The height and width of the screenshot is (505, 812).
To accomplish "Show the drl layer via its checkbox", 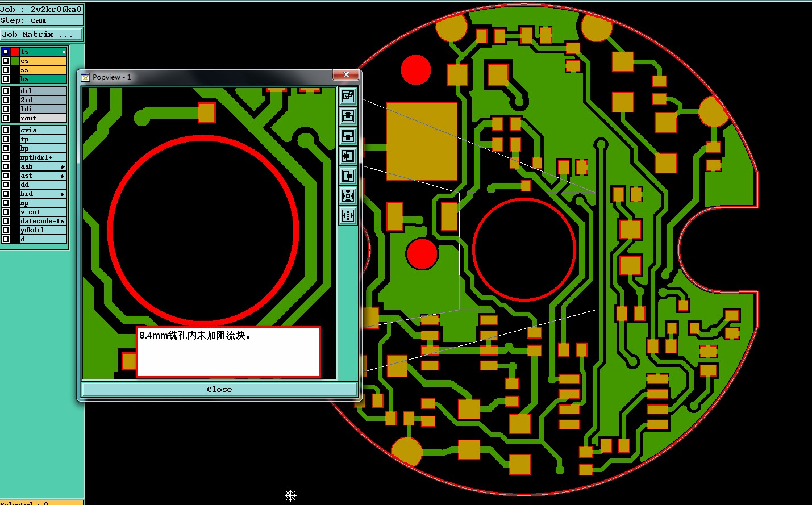I will click(x=6, y=91).
